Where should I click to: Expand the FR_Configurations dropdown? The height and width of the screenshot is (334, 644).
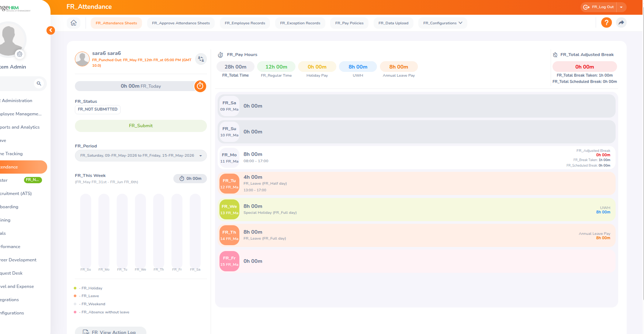[x=443, y=23]
